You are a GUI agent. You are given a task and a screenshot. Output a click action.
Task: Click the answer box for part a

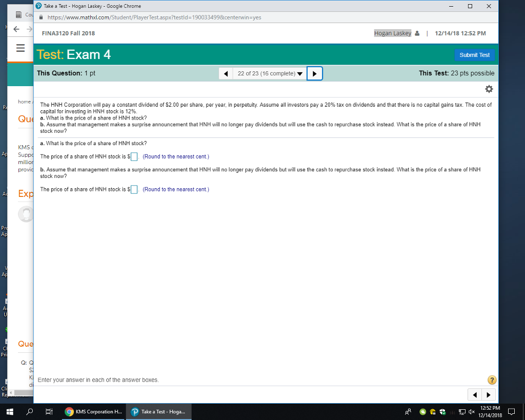[134, 156]
